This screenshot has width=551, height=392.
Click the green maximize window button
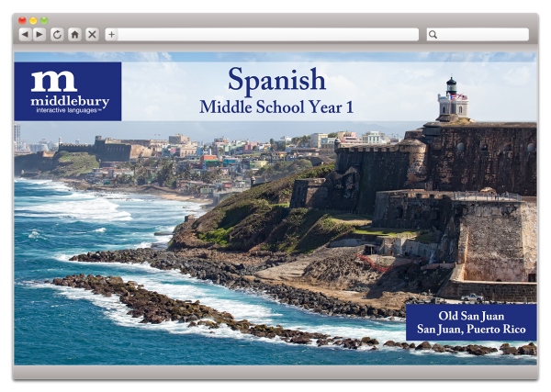coord(44,20)
